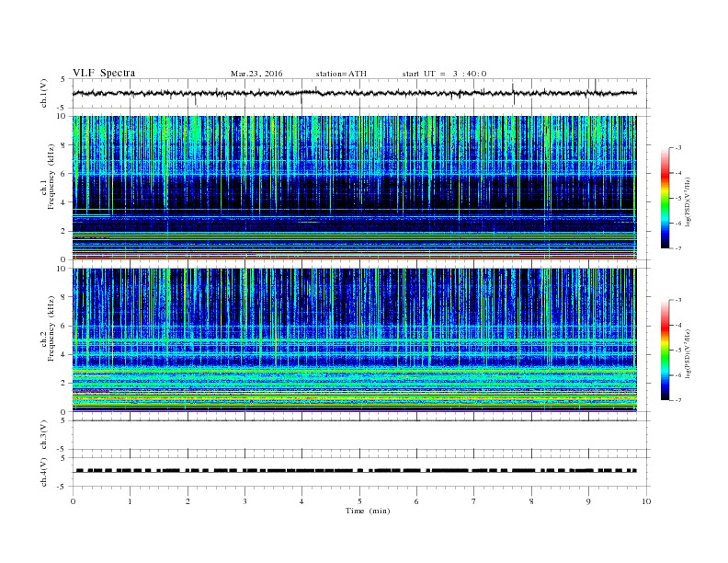Viewport: 728px width, 563px height.
Task: Click the "station=ATH" header label
Action: coord(341,74)
